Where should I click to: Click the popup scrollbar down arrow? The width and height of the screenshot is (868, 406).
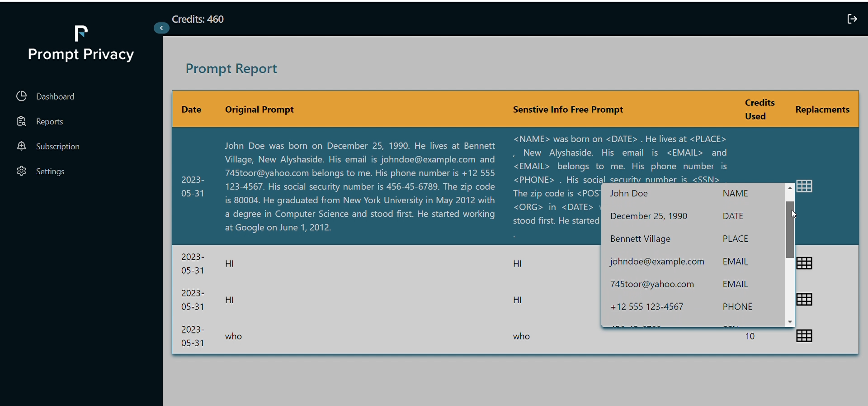click(x=790, y=322)
